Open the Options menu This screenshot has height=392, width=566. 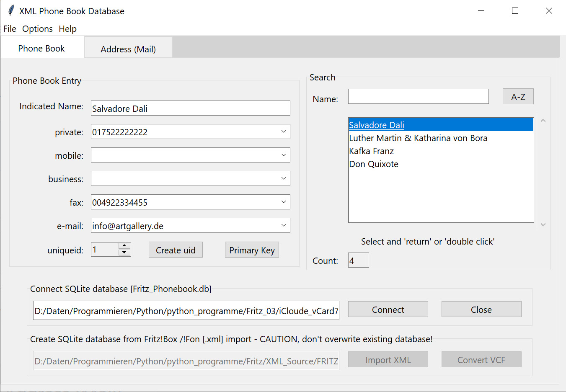[37, 29]
